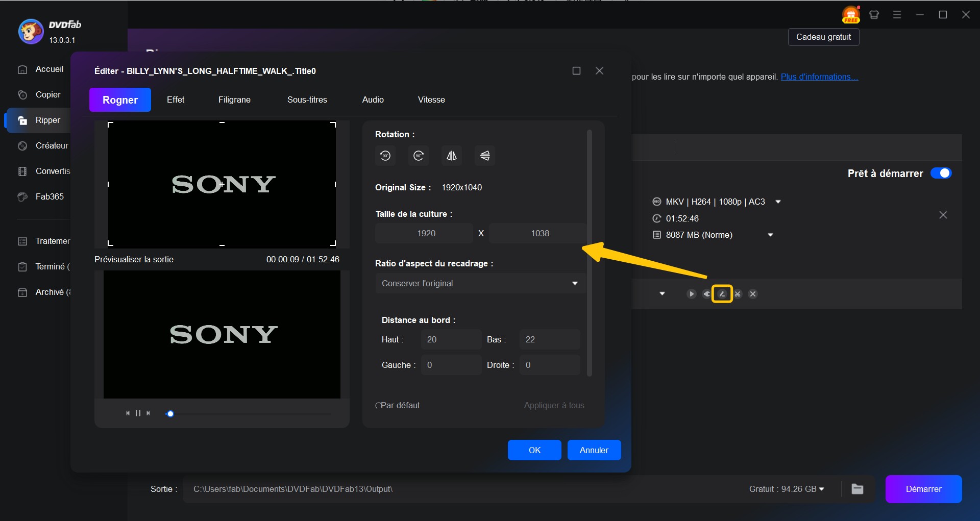This screenshot has height=521, width=980.
Task: Remove title with small X icon
Action: point(753,294)
